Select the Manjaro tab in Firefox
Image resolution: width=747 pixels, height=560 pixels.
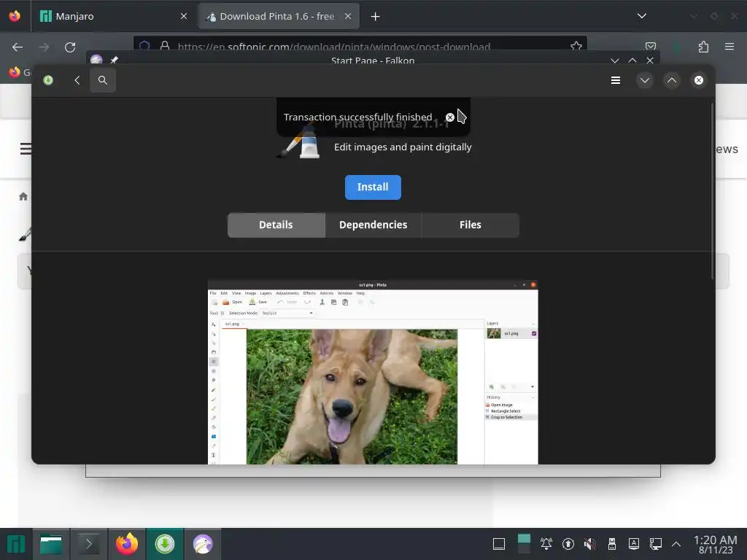pos(113,16)
